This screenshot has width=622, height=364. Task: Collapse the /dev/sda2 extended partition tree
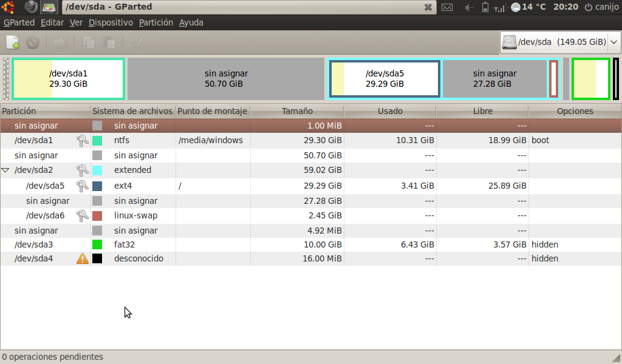click(x=5, y=170)
